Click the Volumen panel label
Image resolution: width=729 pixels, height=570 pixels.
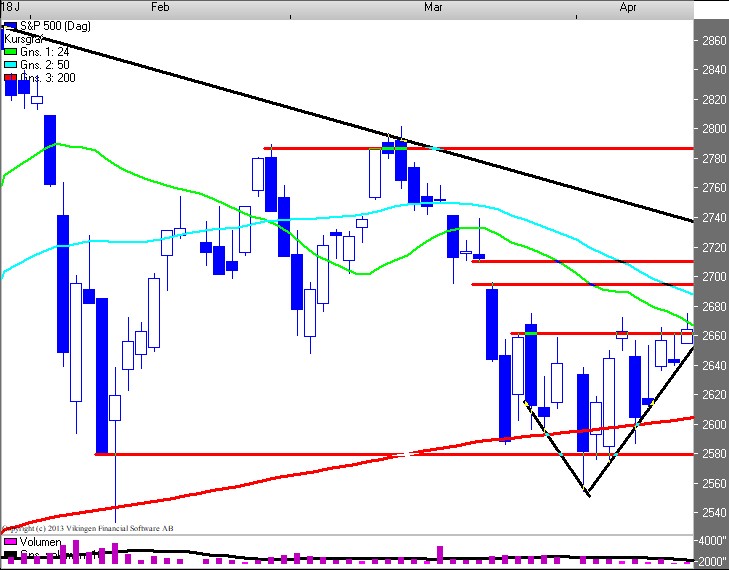pyautogui.click(x=40, y=542)
